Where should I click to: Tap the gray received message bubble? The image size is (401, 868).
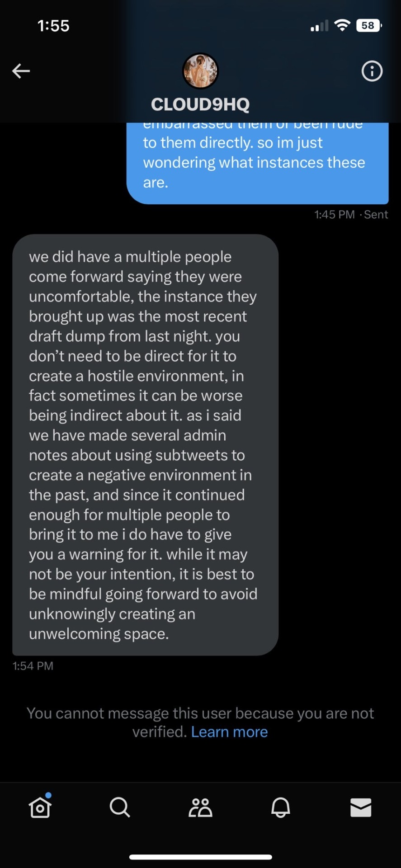(x=145, y=445)
